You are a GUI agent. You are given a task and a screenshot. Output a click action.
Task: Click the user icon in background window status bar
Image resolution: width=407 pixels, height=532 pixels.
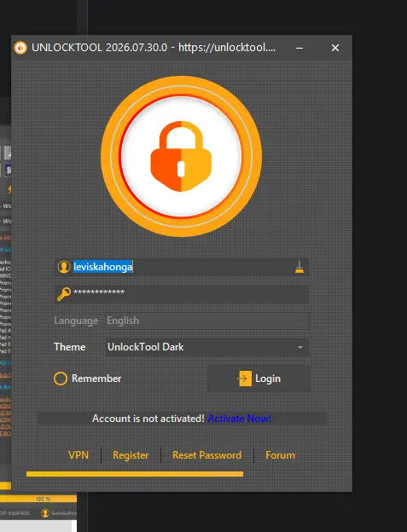45,513
